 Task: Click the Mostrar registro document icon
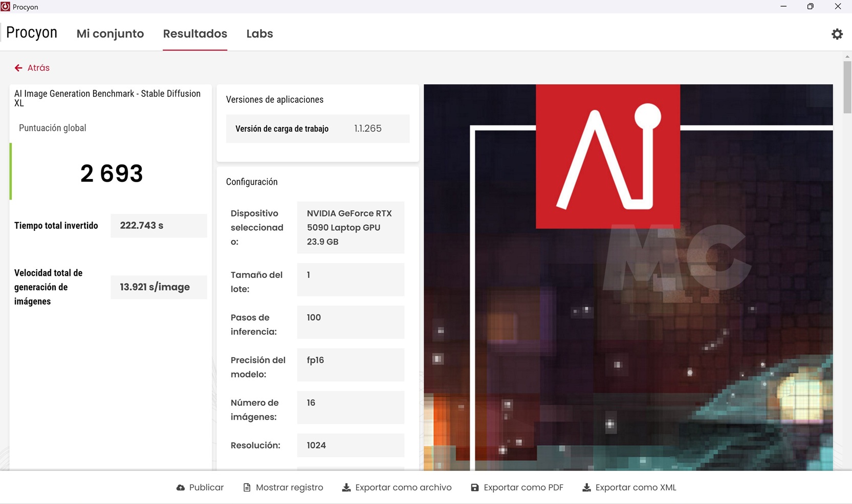pyautogui.click(x=247, y=488)
